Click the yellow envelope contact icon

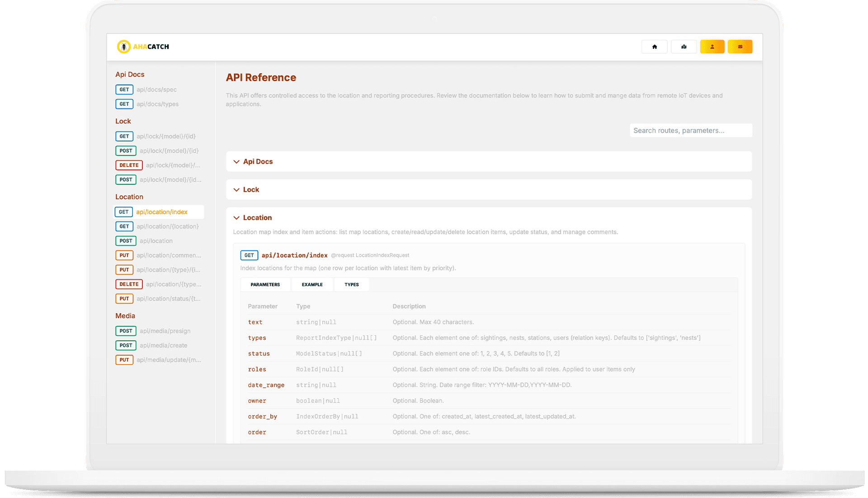click(x=740, y=47)
